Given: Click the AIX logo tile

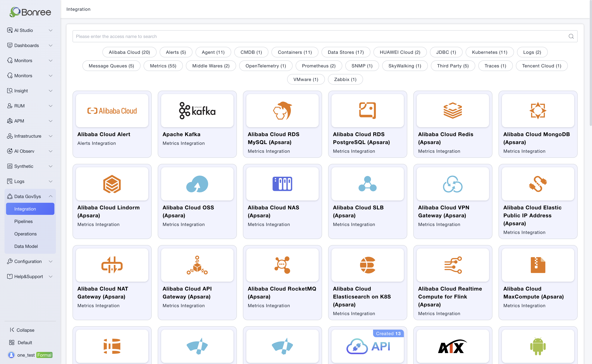Looking at the screenshot, I should 453,346.
